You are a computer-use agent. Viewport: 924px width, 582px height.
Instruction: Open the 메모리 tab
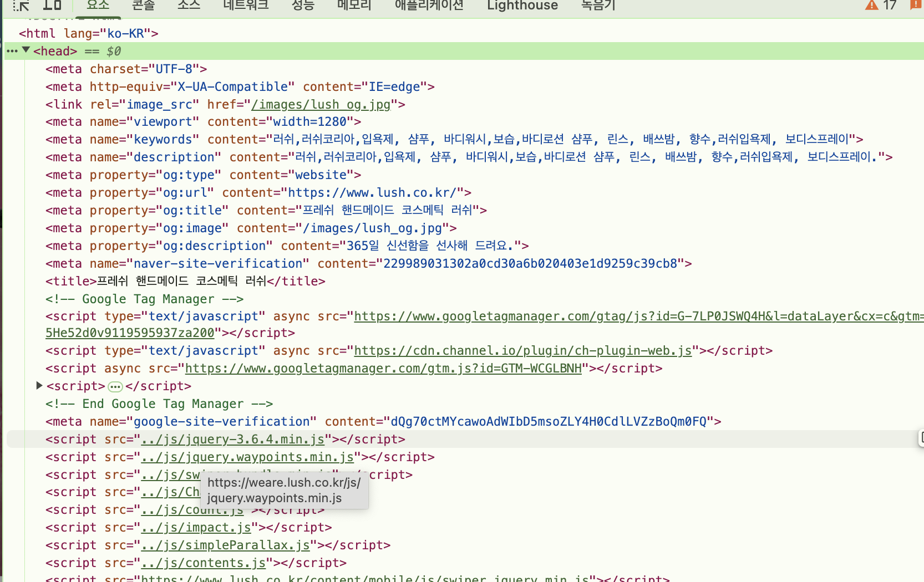pyautogui.click(x=354, y=6)
